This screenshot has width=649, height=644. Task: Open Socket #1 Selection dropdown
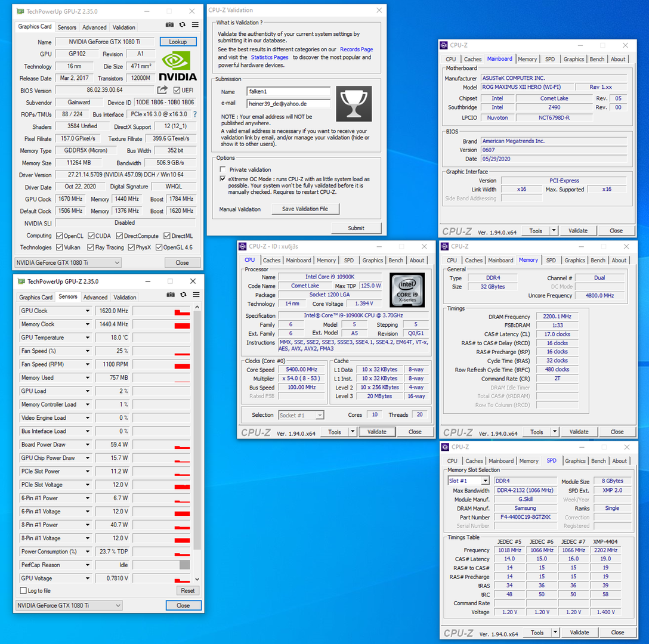click(301, 415)
